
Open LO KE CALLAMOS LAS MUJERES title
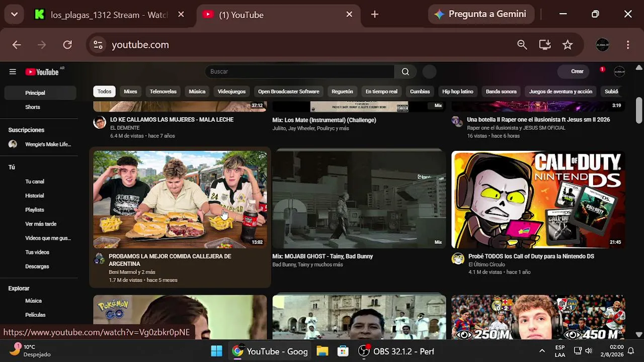[x=172, y=120]
